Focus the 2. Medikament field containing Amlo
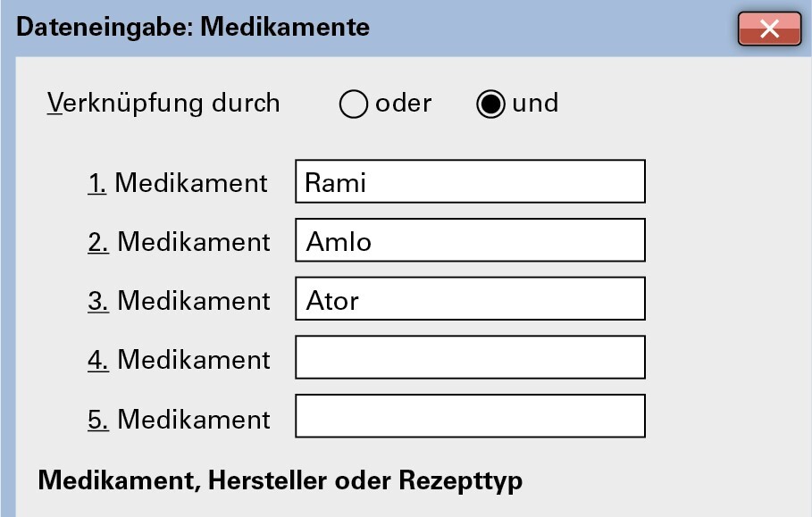 (470, 241)
